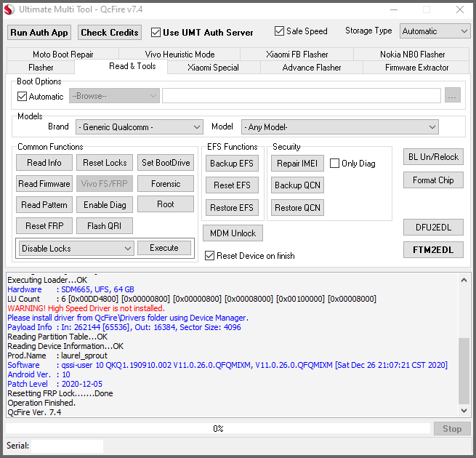The height and width of the screenshot is (458, 476).
Task: Click the QcFire app logo icon
Action: click(9, 9)
